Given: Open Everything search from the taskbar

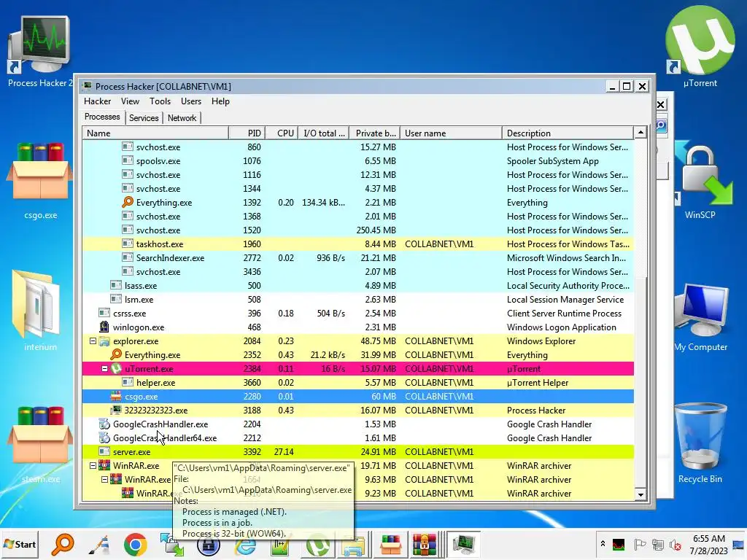Looking at the screenshot, I should tap(63, 544).
